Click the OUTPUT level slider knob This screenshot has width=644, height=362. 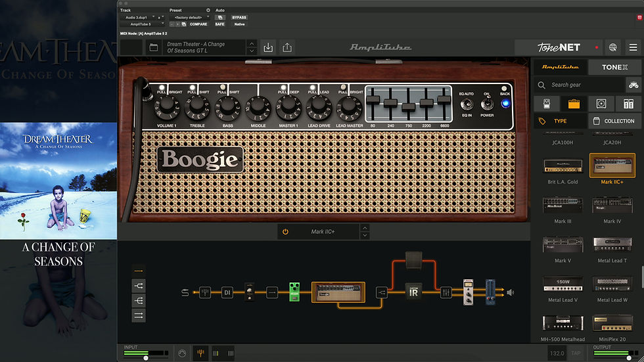click(x=629, y=358)
